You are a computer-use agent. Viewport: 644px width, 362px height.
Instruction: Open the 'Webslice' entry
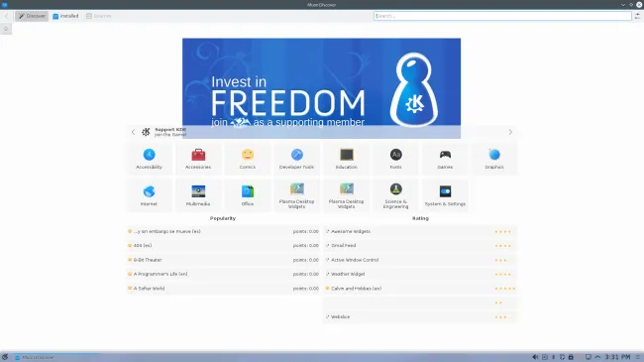pyautogui.click(x=420, y=317)
